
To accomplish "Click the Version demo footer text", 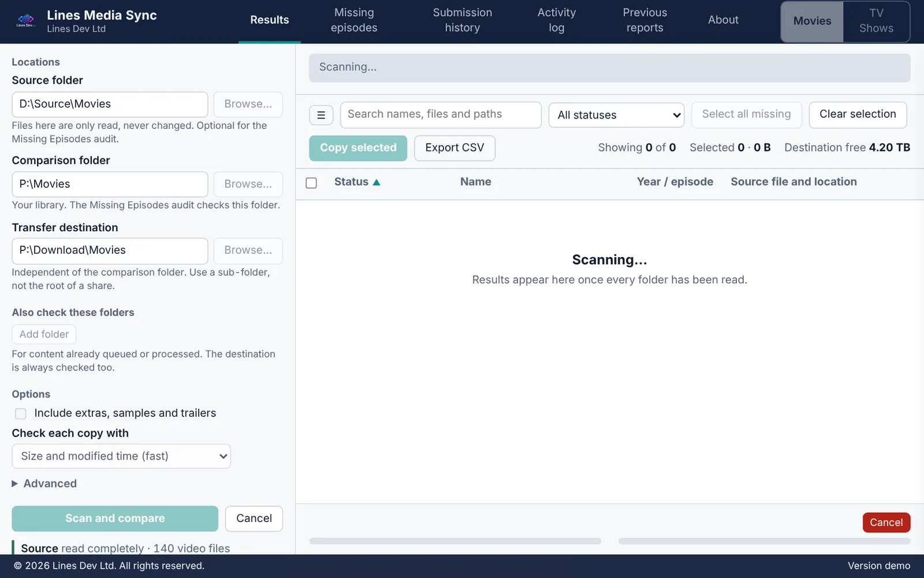I will [879, 566].
